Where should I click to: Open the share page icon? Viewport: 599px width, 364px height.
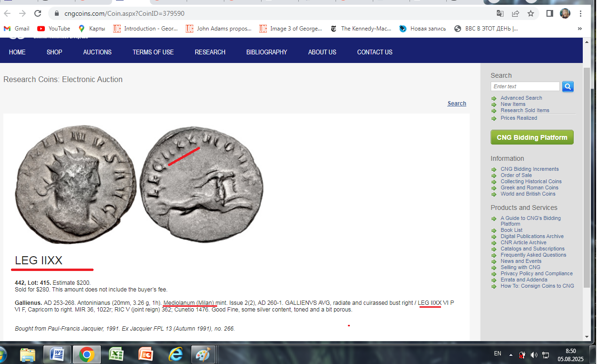pos(515,13)
